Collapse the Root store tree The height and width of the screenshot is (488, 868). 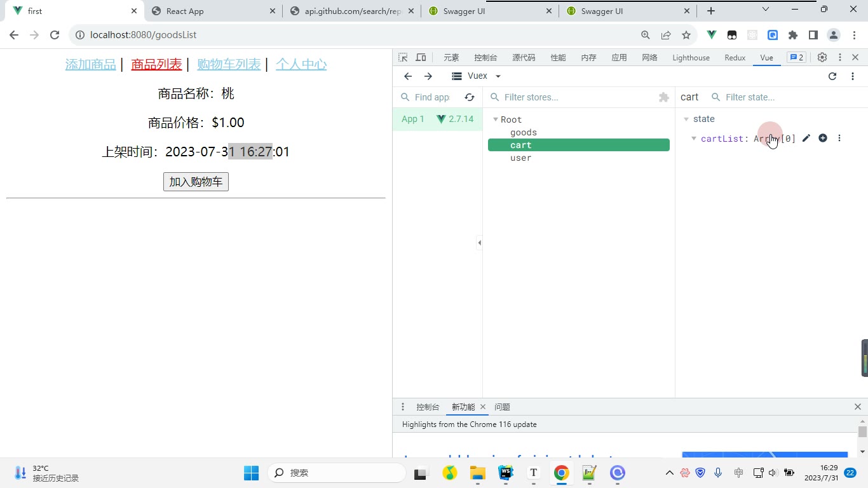496,119
